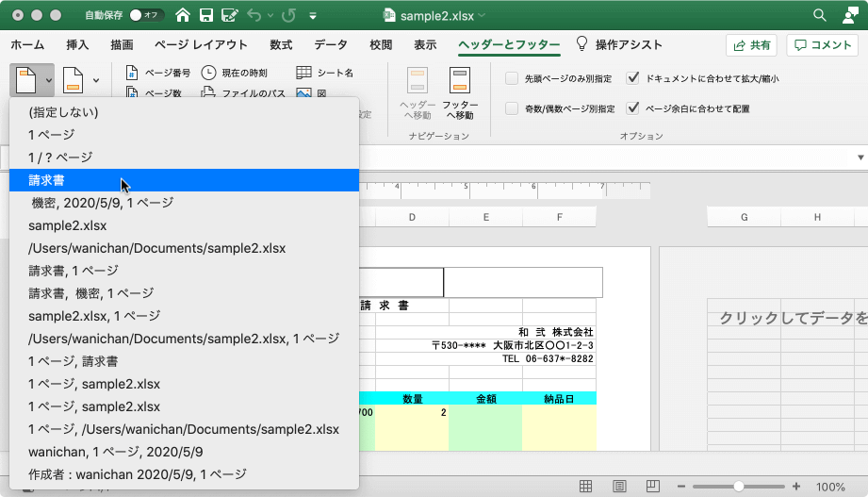This screenshot has width=868, height=497.
Task: Click the zoom slider handle
Action: (x=739, y=487)
